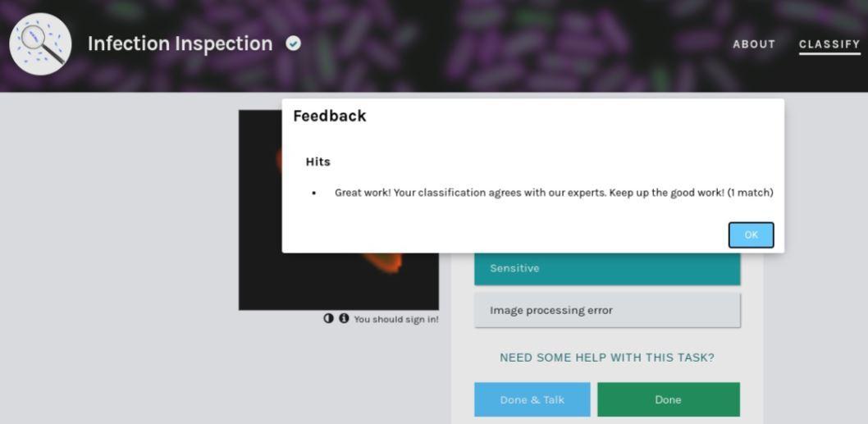Choose the Image processing error option
The width and height of the screenshot is (868, 424).
[606, 310]
